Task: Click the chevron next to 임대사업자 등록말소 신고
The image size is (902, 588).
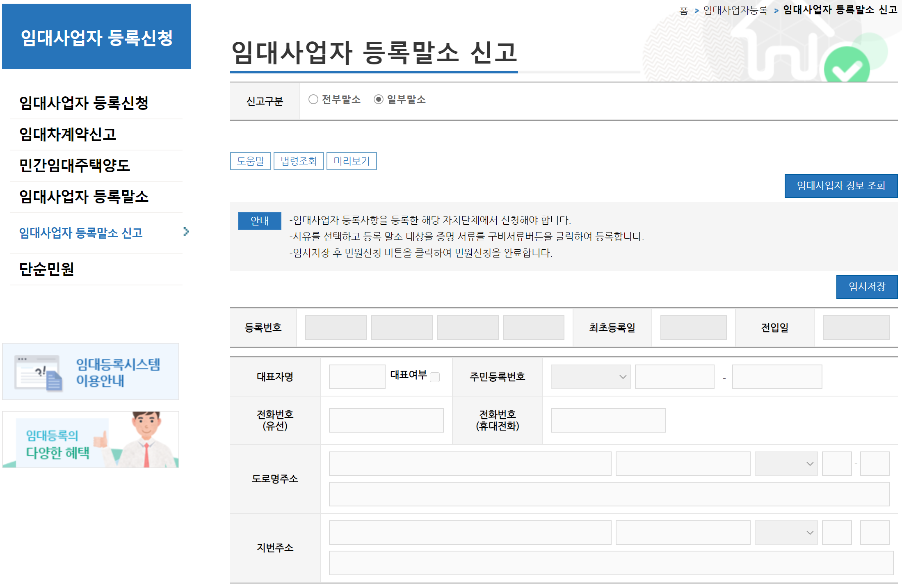Action: click(186, 232)
